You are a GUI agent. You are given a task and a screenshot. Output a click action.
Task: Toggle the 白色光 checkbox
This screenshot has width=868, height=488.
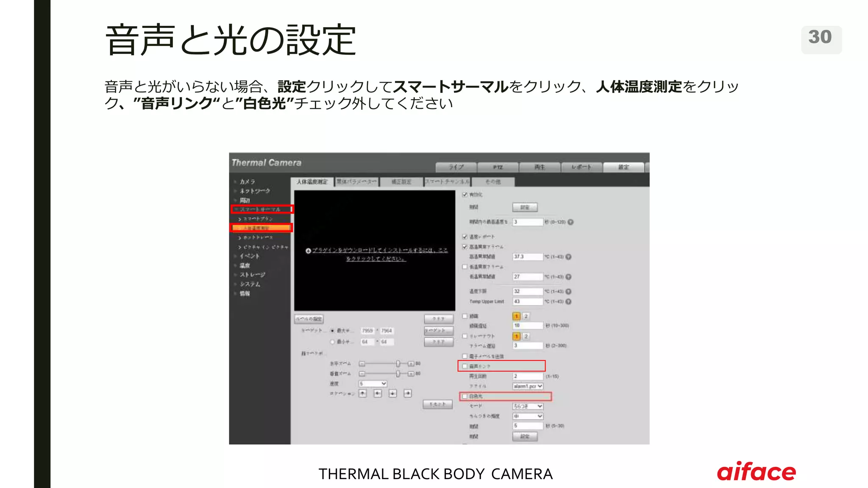pyautogui.click(x=465, y=396)
